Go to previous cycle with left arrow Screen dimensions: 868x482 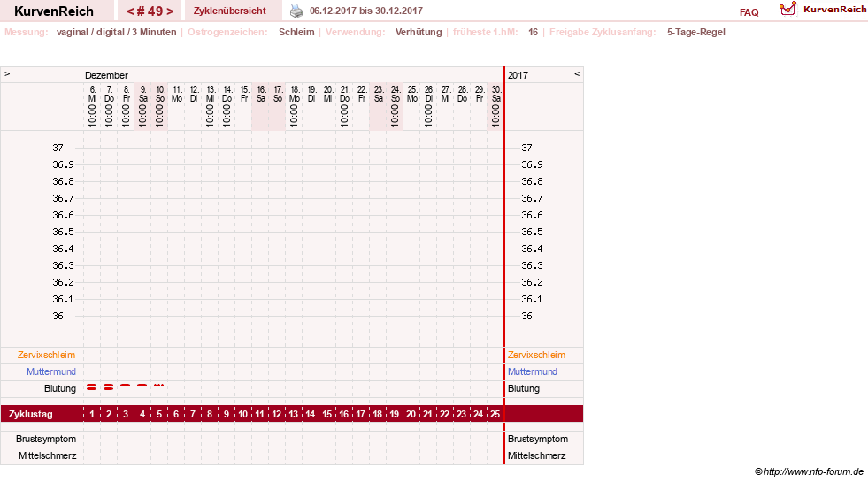tap(130, 11)
